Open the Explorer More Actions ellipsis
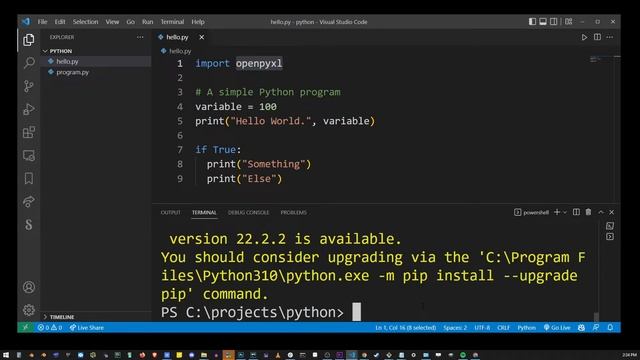This screenshot has height=360, width=640. [140, 37]
